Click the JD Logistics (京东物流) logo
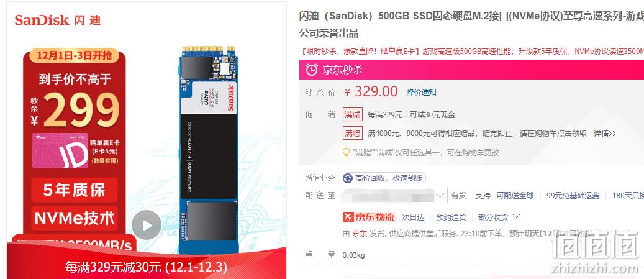 coord(369,216)
